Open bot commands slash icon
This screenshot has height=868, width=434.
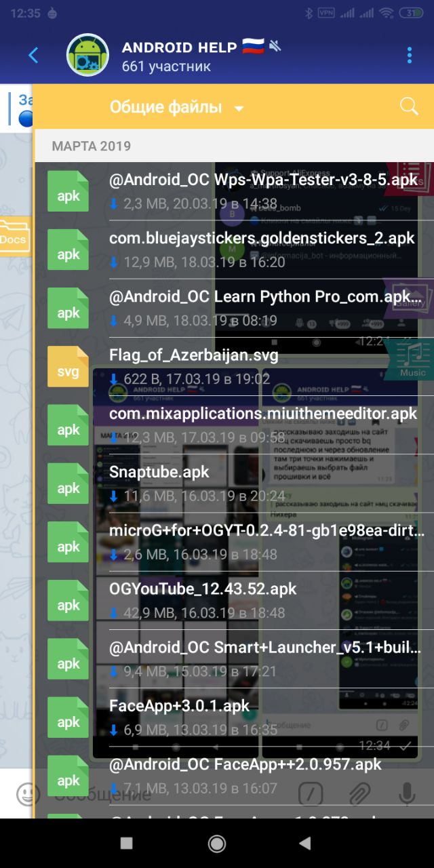coord(311,793)
